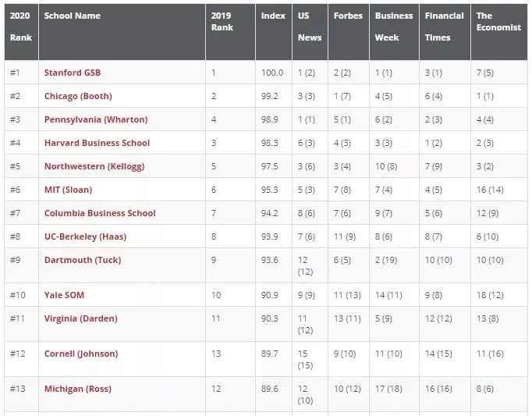Click the Chicago (Booth) link

(x=78, y=96)
